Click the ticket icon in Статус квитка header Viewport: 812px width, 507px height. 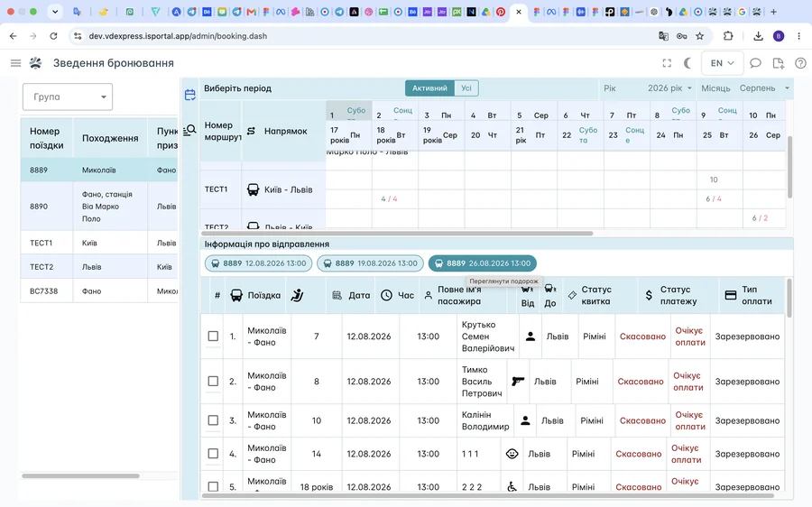(572, 295)
